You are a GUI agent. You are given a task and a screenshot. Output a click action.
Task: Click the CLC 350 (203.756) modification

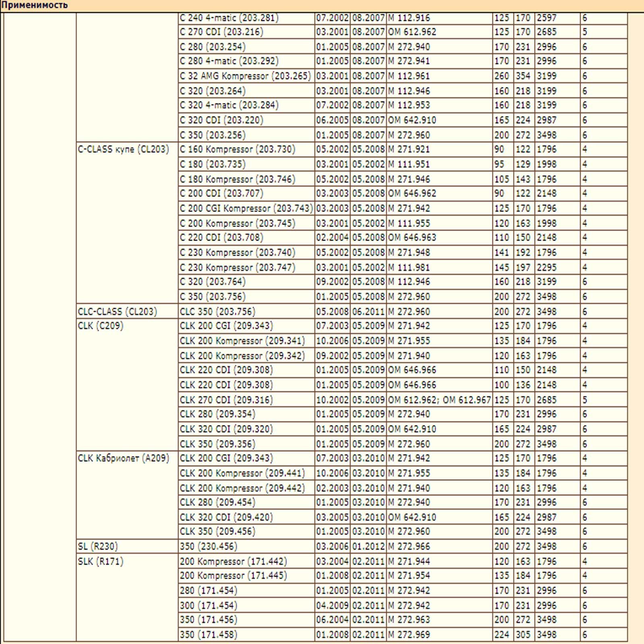click(x=217, y=312)
